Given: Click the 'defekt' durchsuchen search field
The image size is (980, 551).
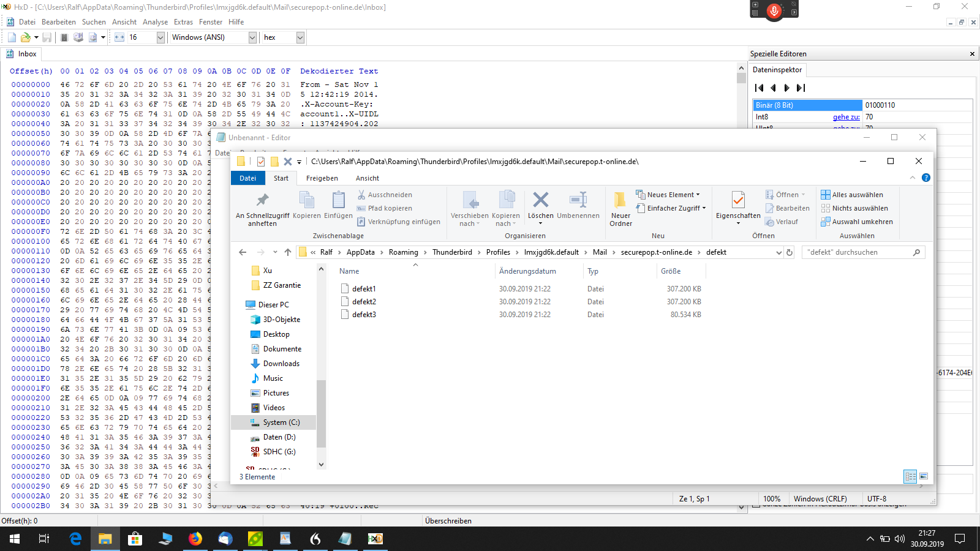Looking at the screenshot, I should click(858, 252).
